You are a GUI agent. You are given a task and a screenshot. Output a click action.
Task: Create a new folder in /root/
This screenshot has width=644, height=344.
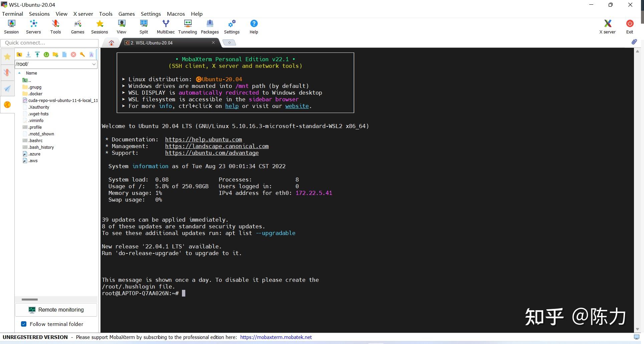tap(55, 54)
